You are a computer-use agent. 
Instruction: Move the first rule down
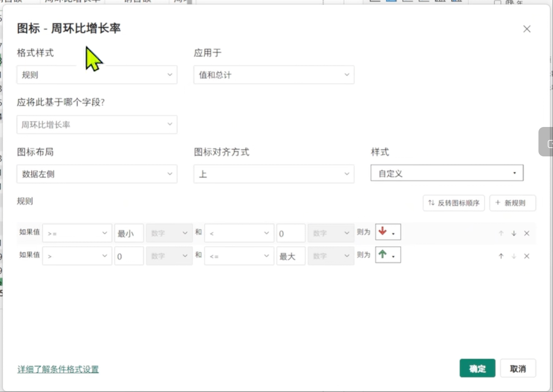[x=514, y=233]
